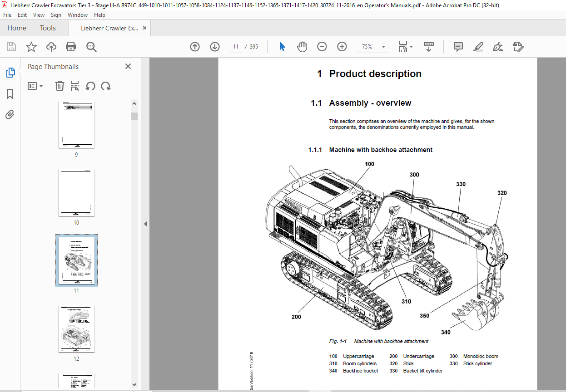Select the Highlight text pen tool
The width and height of the screenshot is (566, 392).
tap(478, 47)
